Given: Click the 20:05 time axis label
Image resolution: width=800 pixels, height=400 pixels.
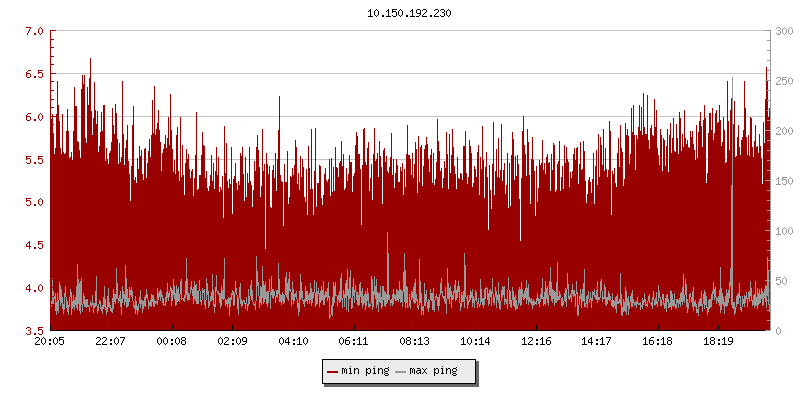Looking at the screenshot, I should [x=51, y=341].
